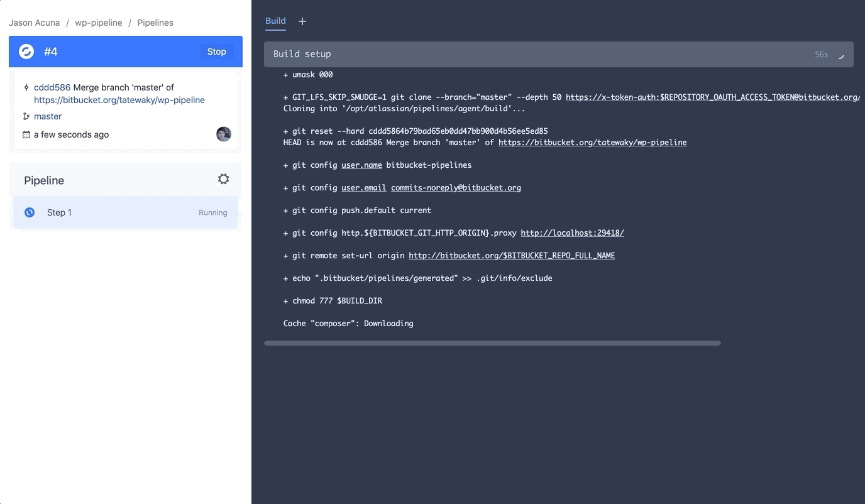Click the "#4" pipeline number

pyautogui.click(x=51, y=52)
